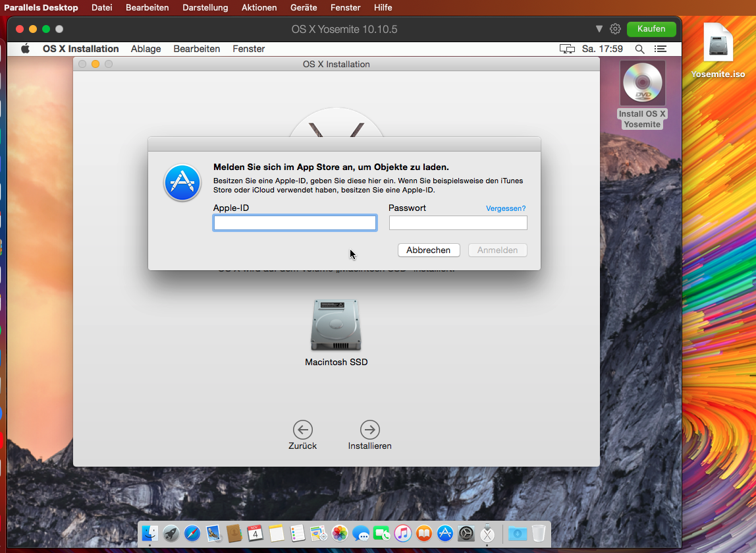The image size is (756, 553).
Task: Open the Mail app in dock
Action: (213, 533)
